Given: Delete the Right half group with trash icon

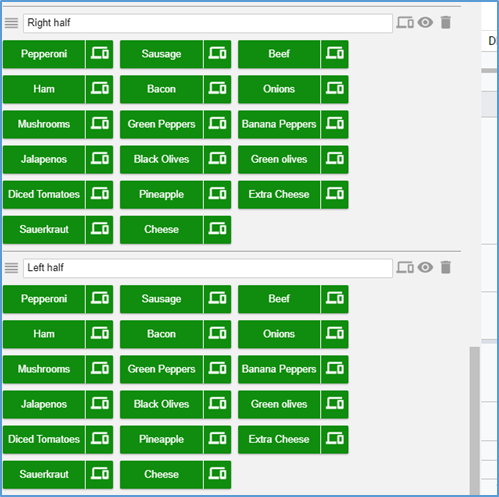Looking at the screenshot, I should tap(446, 23).
